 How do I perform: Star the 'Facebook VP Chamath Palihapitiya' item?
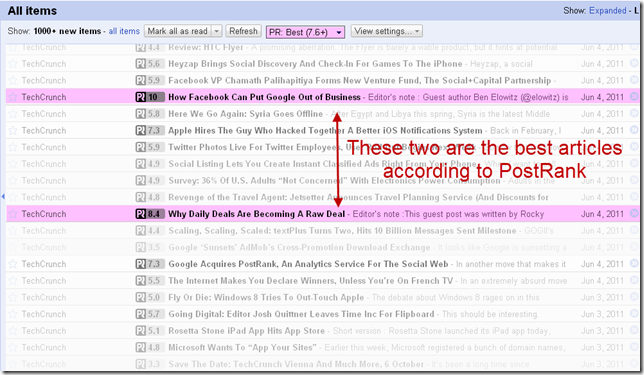(13, 81)
